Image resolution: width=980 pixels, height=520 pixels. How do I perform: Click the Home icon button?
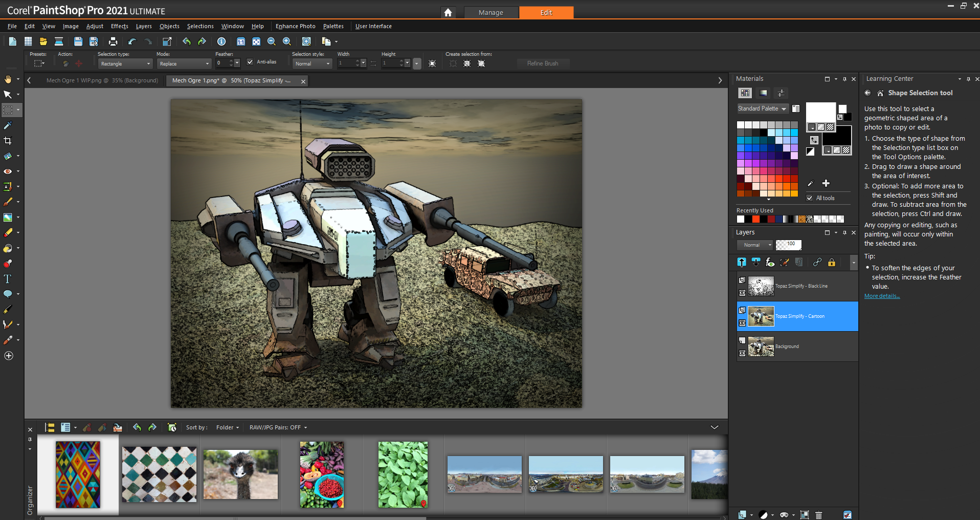click(x=448, y=12)
